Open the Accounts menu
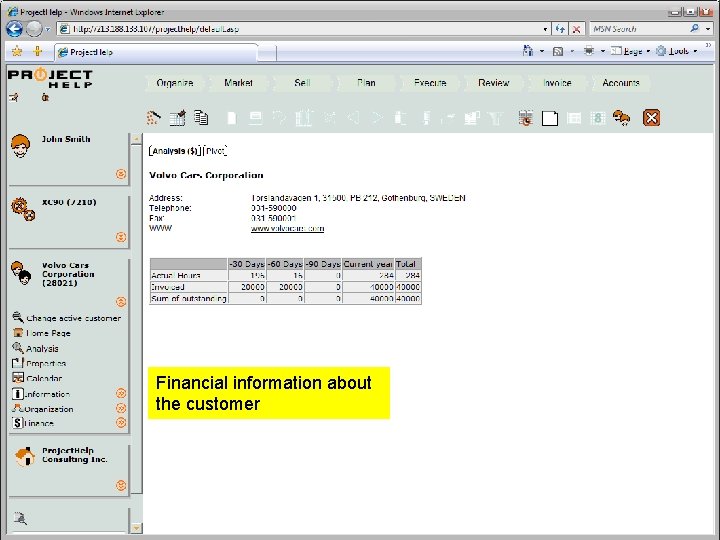 [621, 83]
